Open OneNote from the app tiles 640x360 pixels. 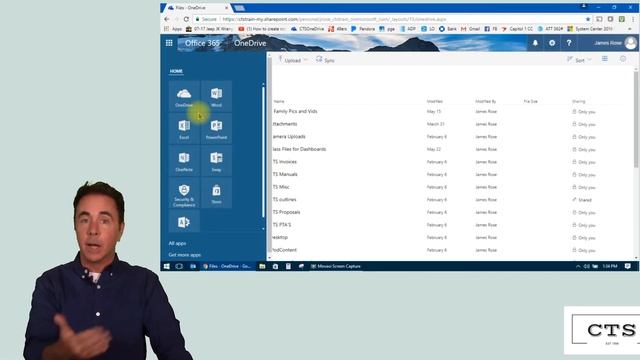point(184,161)
